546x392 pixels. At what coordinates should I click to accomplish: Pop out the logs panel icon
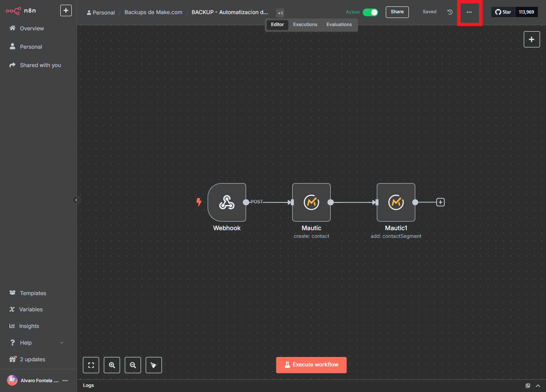(x=528, y=386)
